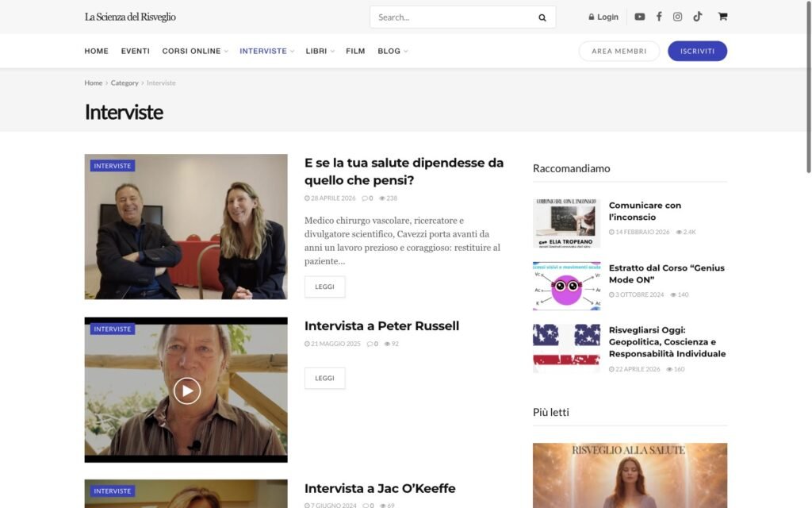
Task: Open the Instagram profile icon
Action: click(x=677, y=17)
